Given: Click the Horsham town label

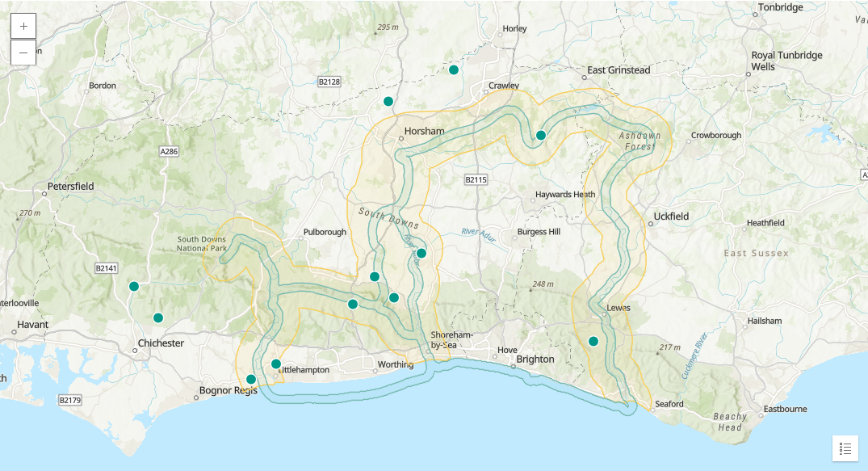Looking at the screenshot, I should 424,132.
